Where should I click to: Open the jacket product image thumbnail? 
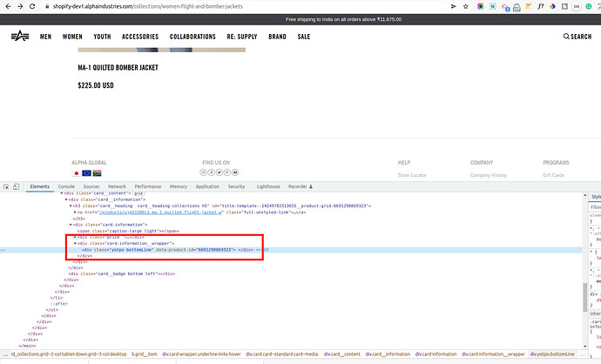pos(162,50)
